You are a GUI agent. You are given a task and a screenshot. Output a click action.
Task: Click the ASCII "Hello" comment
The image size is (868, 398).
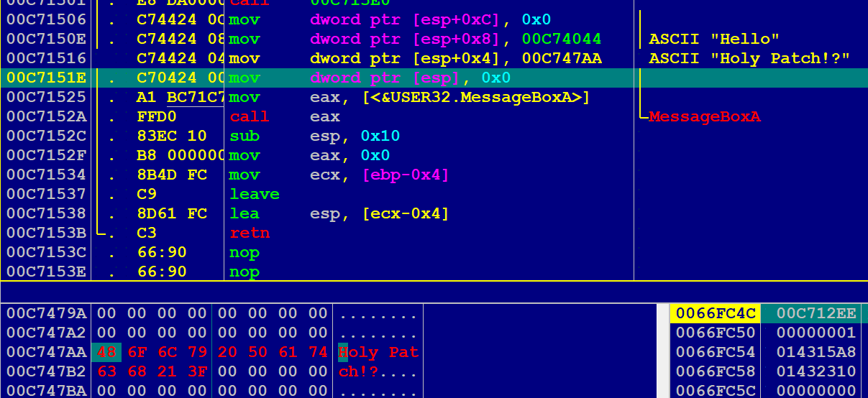click(713, 39)
